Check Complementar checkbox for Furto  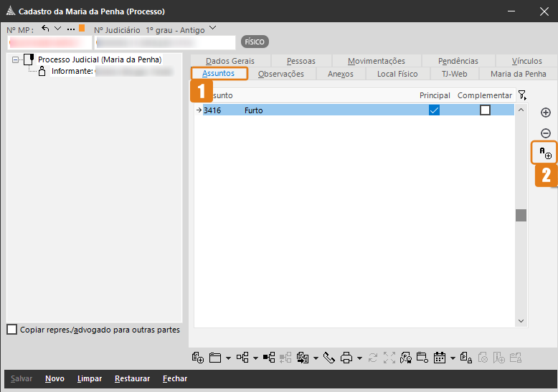pos(485,110)
